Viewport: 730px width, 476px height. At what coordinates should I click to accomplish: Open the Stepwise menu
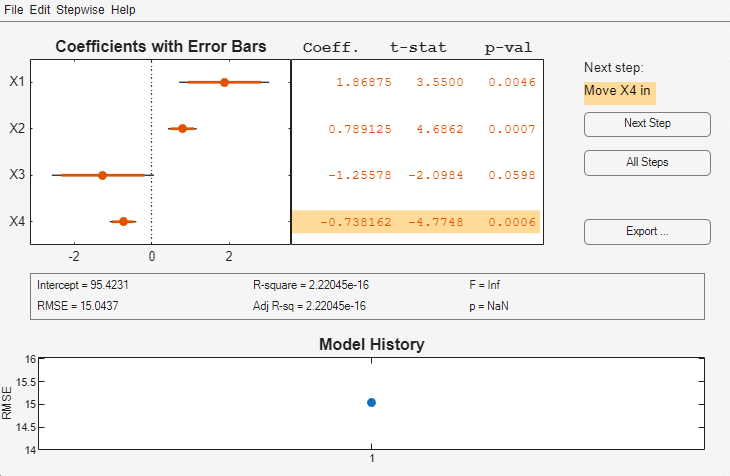(x=82, y=10)
